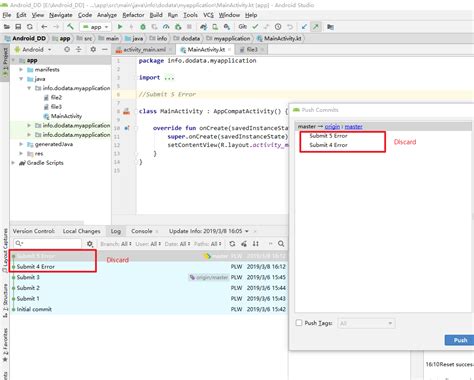This screenshot has height=380, width=474.
Task: Click the run gutter icon beside class MainActivity
Action: coord(126,111)
